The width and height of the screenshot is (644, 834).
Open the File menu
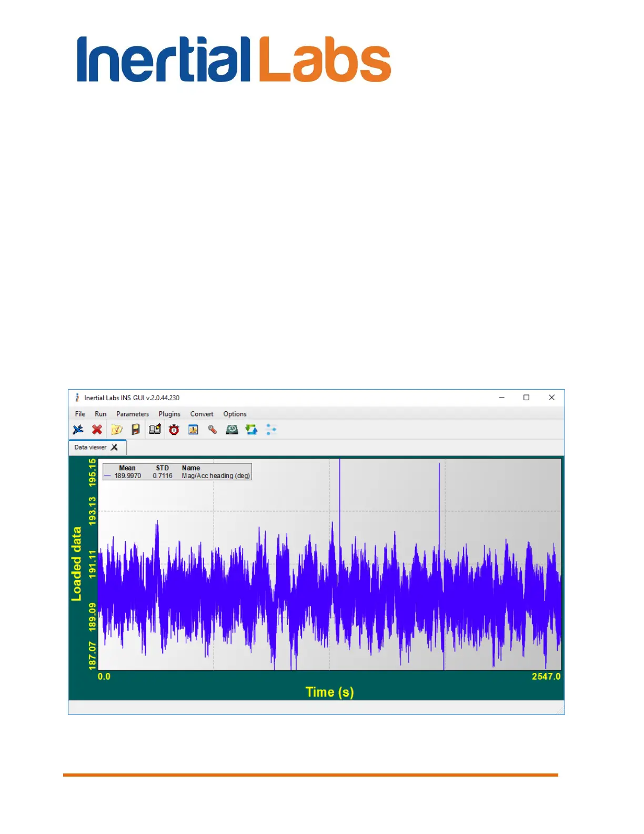pos(80,414)
